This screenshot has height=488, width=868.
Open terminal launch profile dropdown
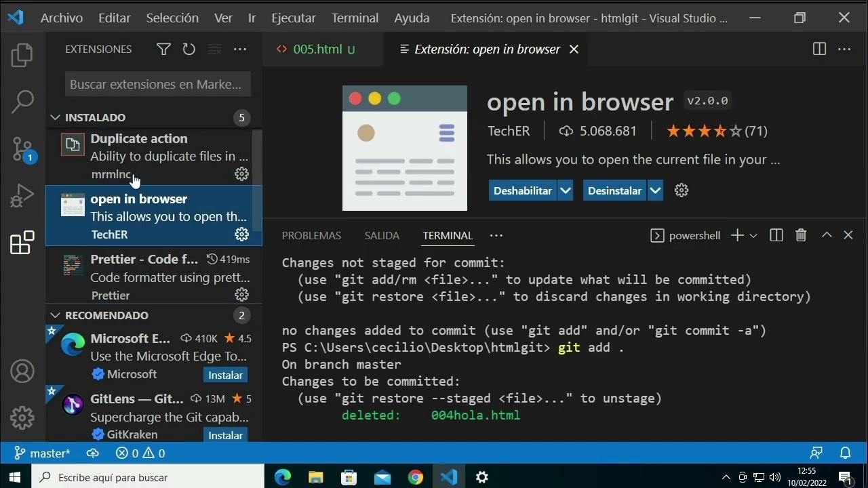[x=753, y=235]
